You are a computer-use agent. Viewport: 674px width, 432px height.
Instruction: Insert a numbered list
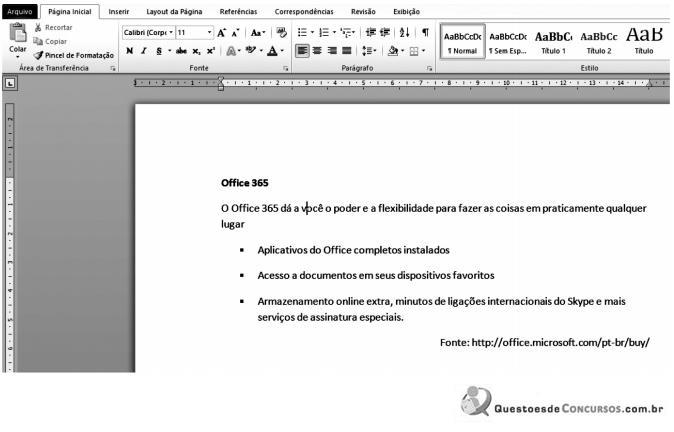coord(324,33)
